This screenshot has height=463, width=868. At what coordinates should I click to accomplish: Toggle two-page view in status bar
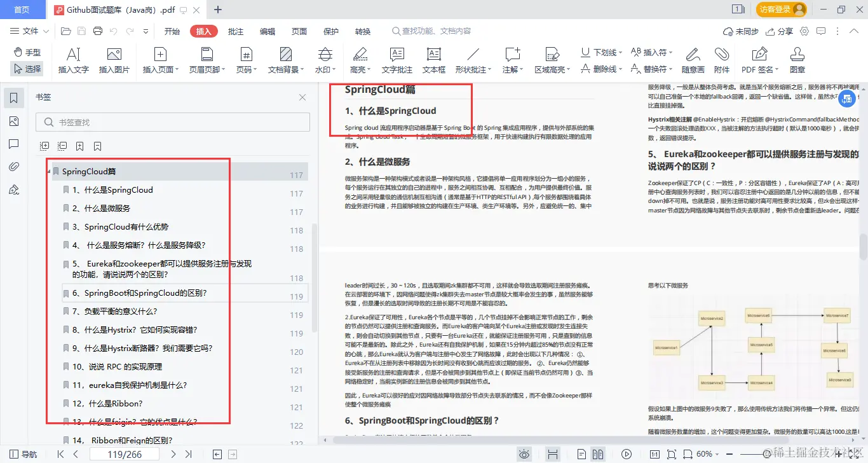click(598, 453)
